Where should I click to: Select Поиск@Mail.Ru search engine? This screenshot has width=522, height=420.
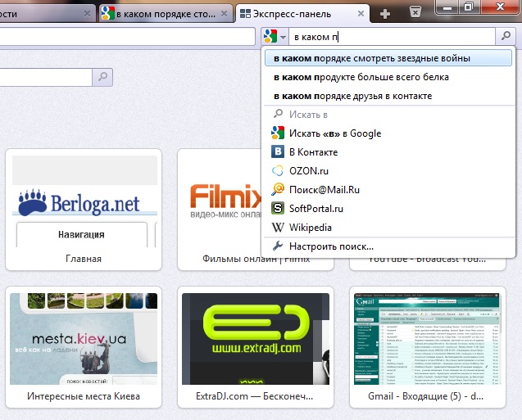point(388,190)
